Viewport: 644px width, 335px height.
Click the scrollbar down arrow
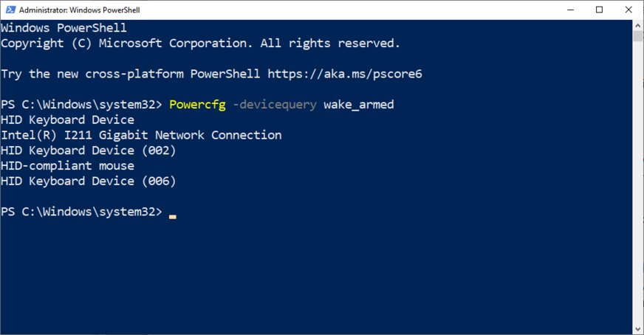pos(637,328)
